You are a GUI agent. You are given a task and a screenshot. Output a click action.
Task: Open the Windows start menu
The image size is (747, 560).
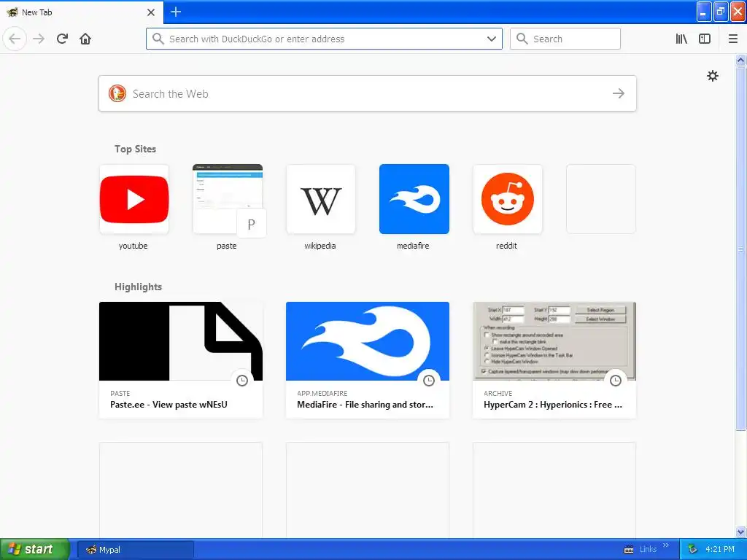(34, 550)
